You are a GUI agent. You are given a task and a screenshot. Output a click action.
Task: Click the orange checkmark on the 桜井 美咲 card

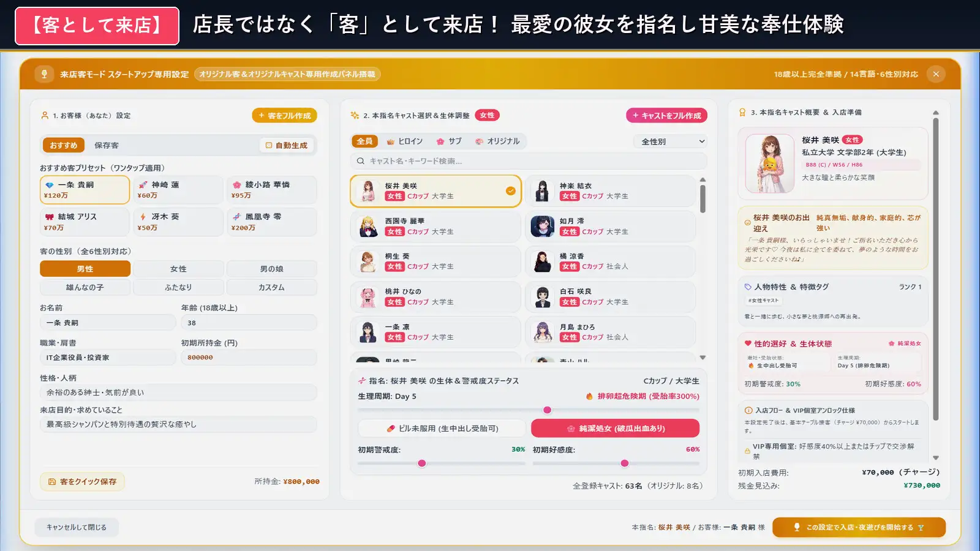click(510, 191)
